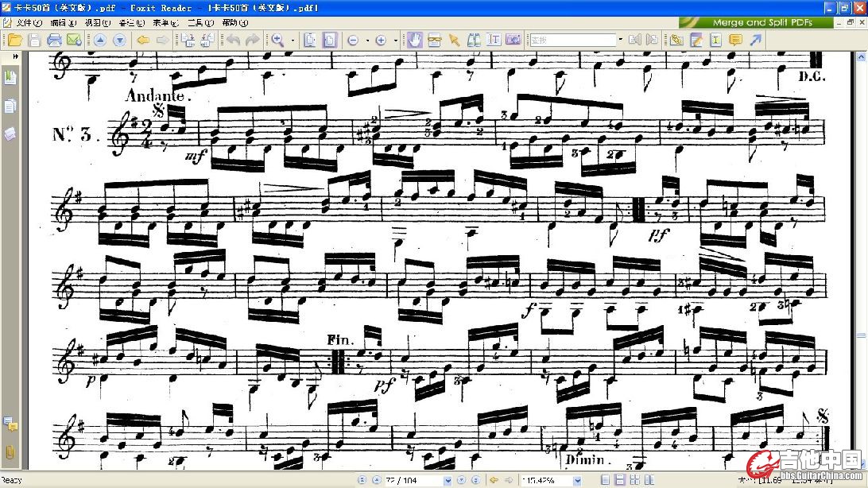Click into the find text box

click(572, 40)
